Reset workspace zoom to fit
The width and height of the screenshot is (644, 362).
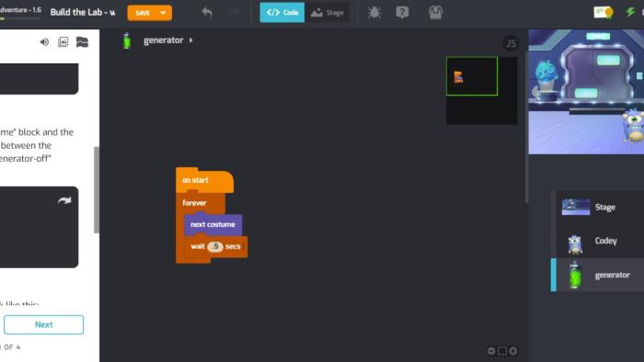(x=502, y=351)
